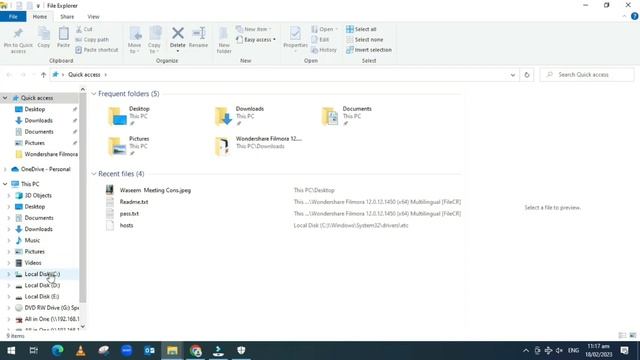The image size is (640, 360).
Task: Open the Wondershare Filmora 12 frequent folder
Action: point(259,146)
